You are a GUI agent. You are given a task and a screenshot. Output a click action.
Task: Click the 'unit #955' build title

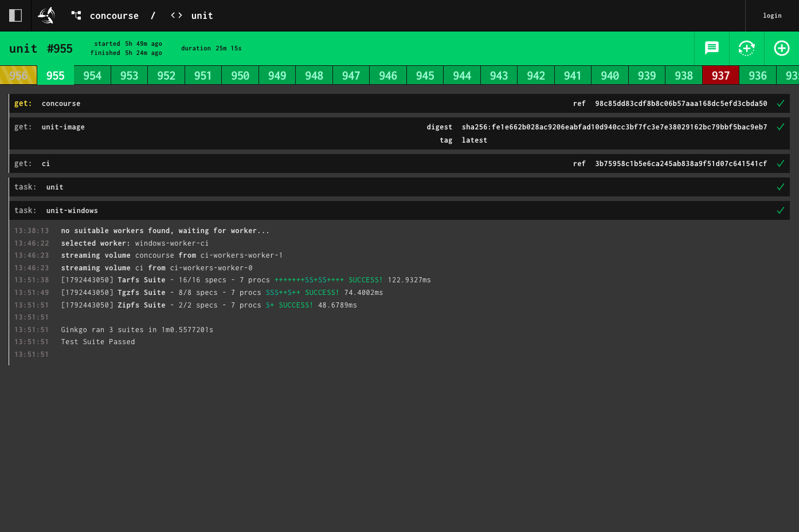(x=41, y=49)
